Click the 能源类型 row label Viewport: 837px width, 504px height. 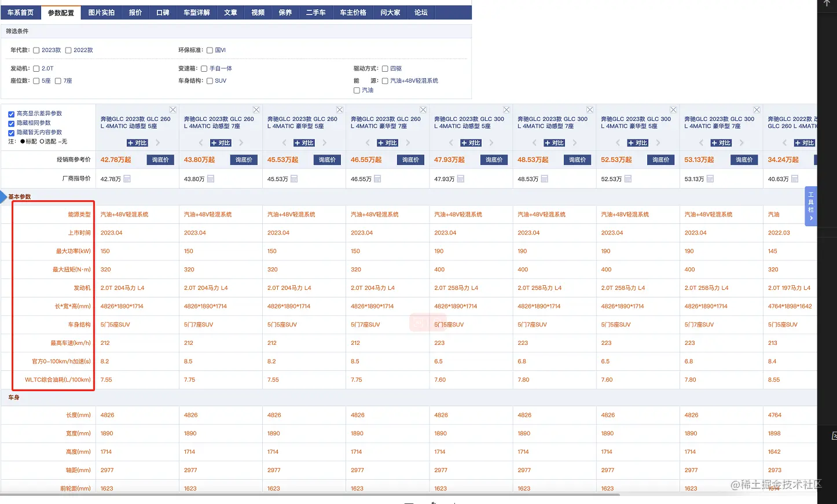[79, 215]
